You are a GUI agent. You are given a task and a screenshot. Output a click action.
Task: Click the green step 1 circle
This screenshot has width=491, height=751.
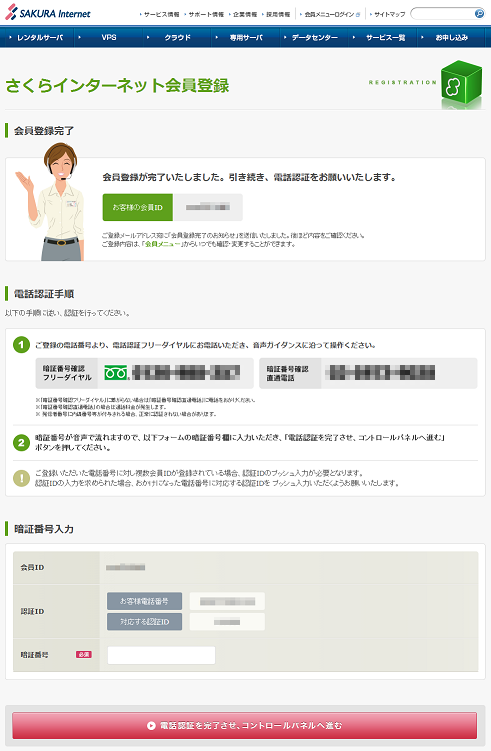point(21,344)
